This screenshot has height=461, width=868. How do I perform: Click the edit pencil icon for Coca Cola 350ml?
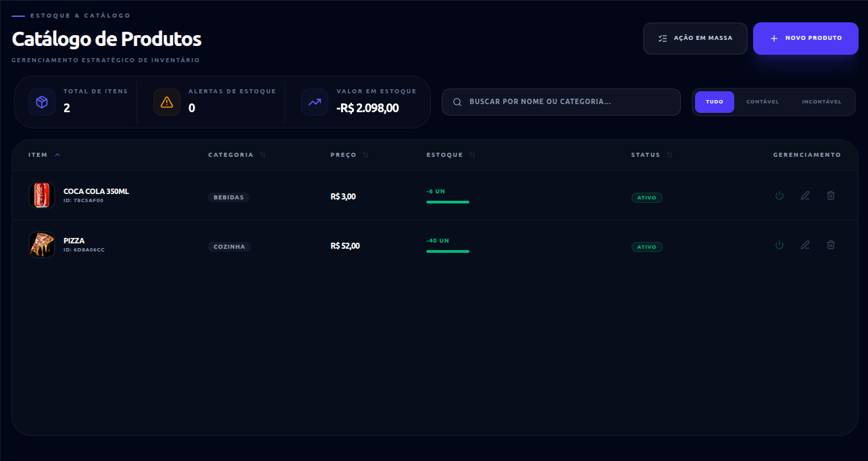click(x=805, y=195)
